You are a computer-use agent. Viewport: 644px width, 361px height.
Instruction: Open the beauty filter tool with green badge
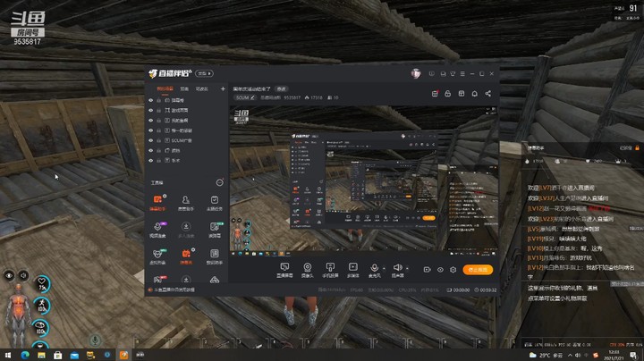tap(215, 230)
